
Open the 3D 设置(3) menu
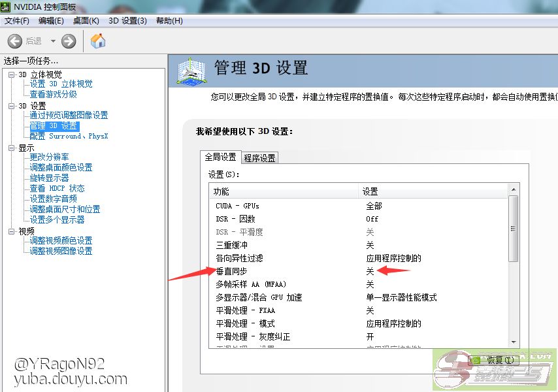point(127,21)
